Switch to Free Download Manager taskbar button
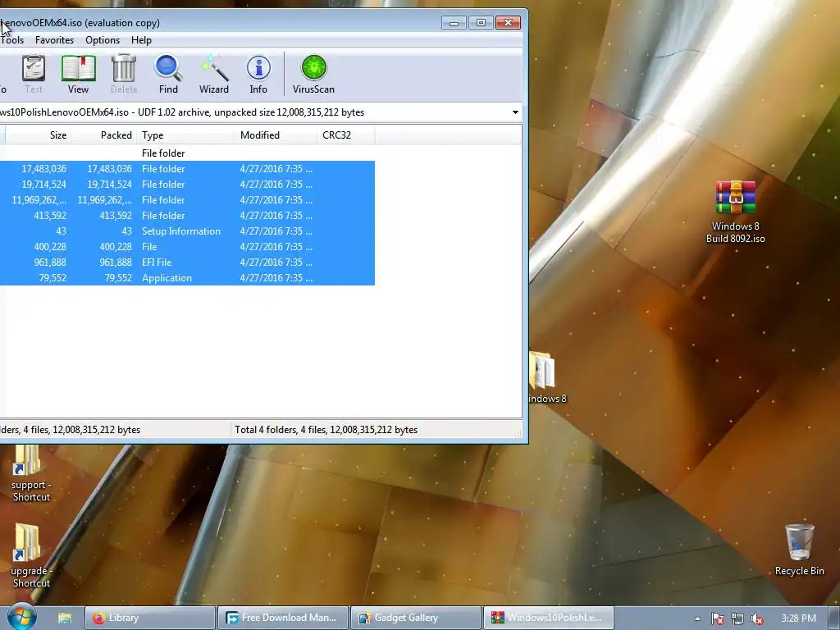This screenshot has height=630, width=840. coord(283,619)
